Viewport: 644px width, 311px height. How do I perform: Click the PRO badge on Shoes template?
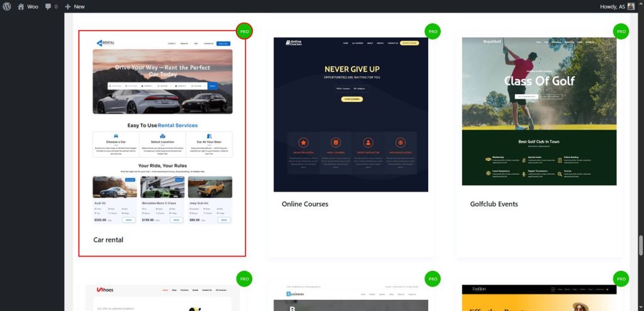pos(245,278)
